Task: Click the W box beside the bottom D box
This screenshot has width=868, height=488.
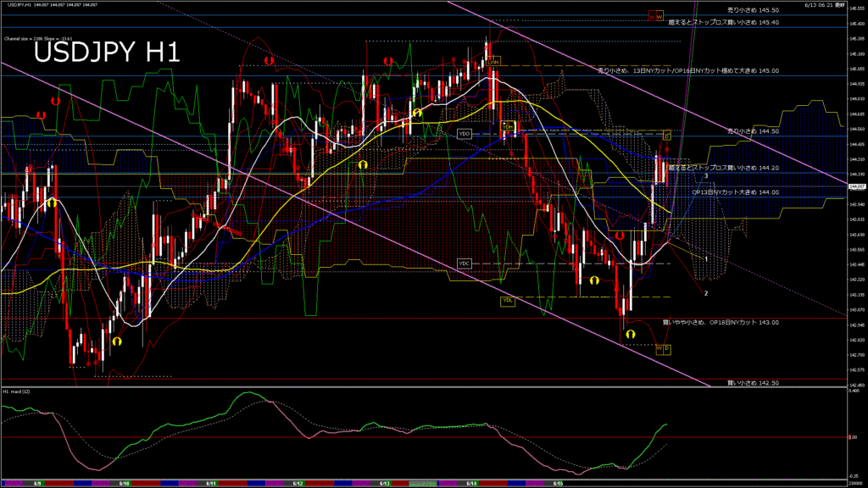Action: pos(659,348)
